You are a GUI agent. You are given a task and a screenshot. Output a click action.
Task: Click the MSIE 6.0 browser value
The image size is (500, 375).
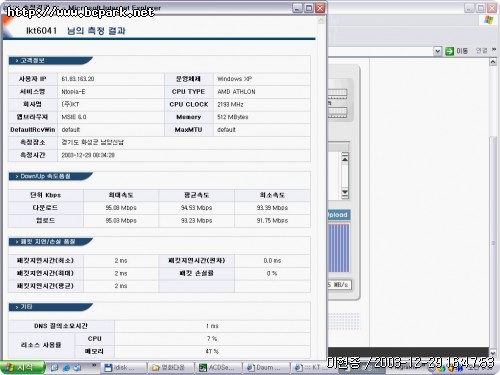[74, 117]
